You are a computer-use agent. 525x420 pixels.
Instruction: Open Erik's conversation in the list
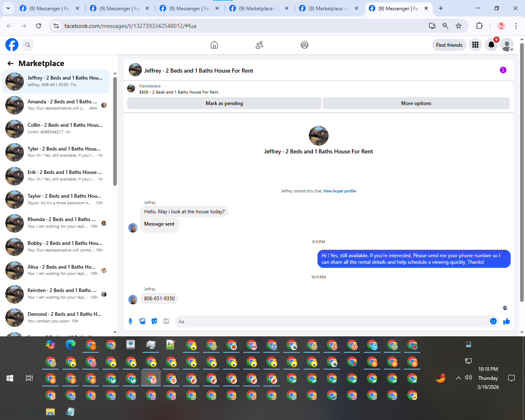(56, 176)
